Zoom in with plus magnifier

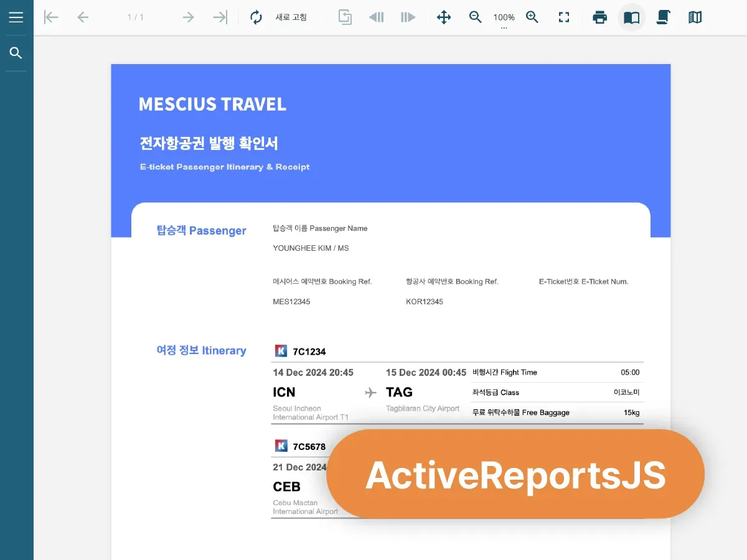coord(532,17)
